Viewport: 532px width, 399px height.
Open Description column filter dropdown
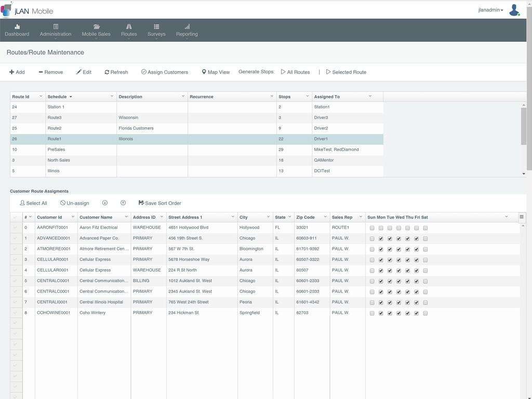(183, 96)
